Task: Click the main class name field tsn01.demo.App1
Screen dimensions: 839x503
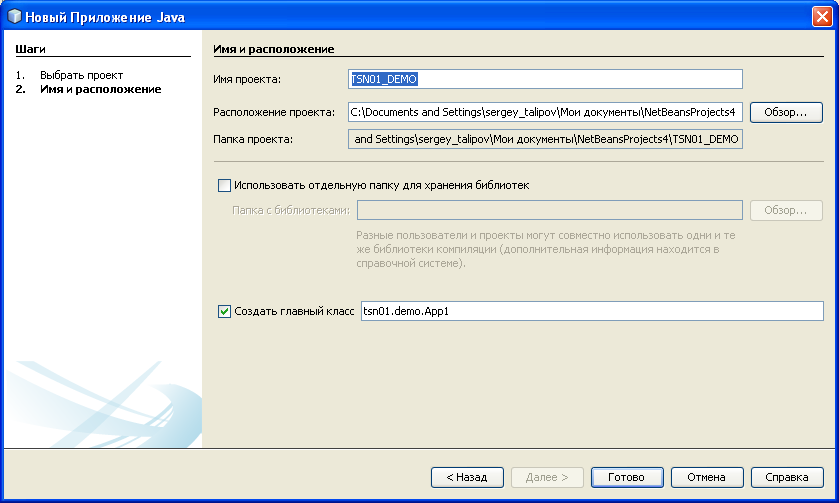Action: 590,311
